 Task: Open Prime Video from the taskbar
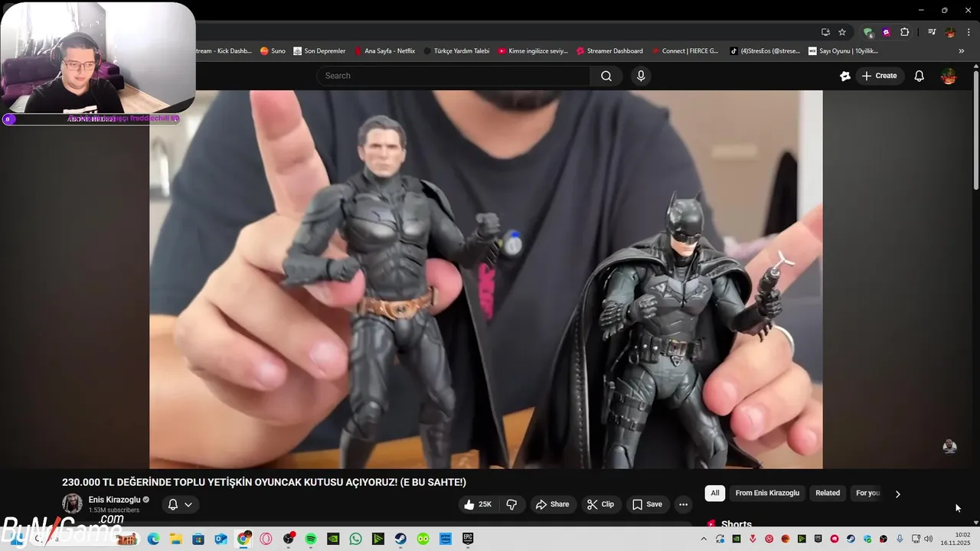[446, 539]
